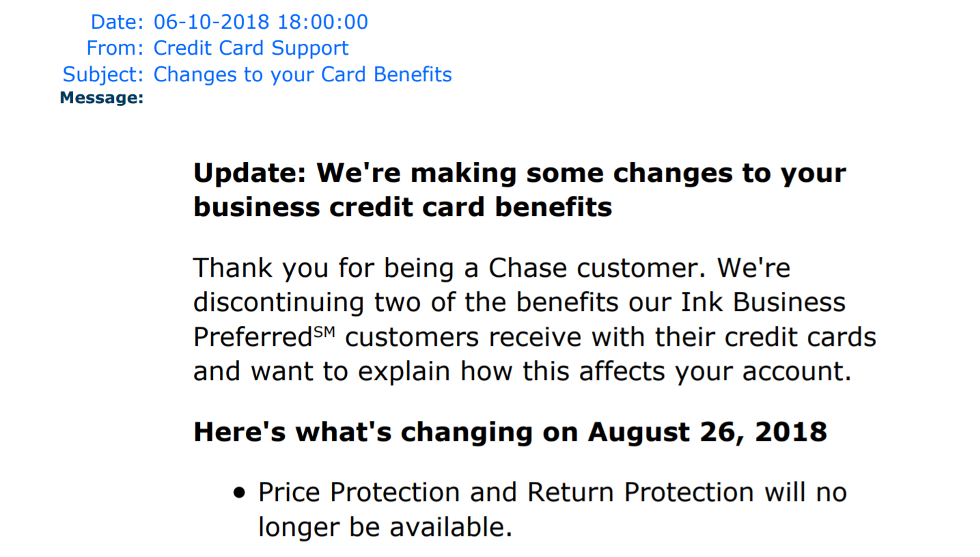
Task: Click the words Ink Business in the paragraph
Action: tap(754, 302)
